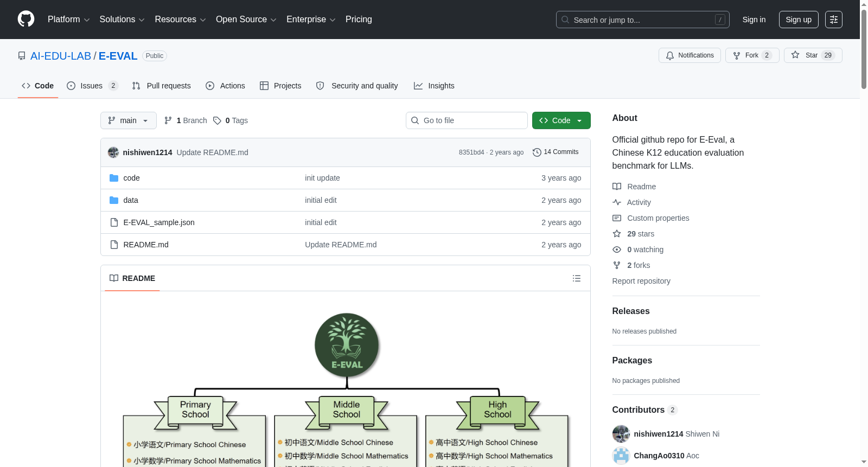868x467 pixels.
Task: Click the Sign in link
Action: click(x=754, y=20)
